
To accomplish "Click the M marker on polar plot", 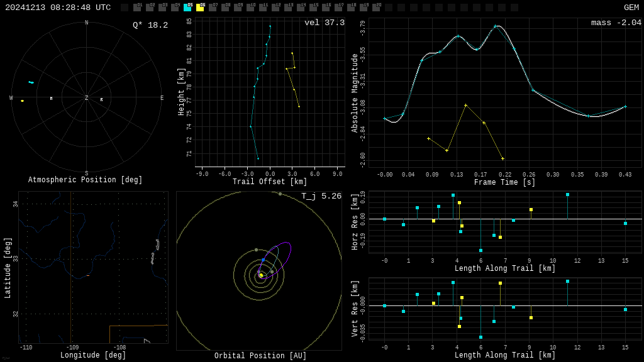I will [x=52, y=99].
